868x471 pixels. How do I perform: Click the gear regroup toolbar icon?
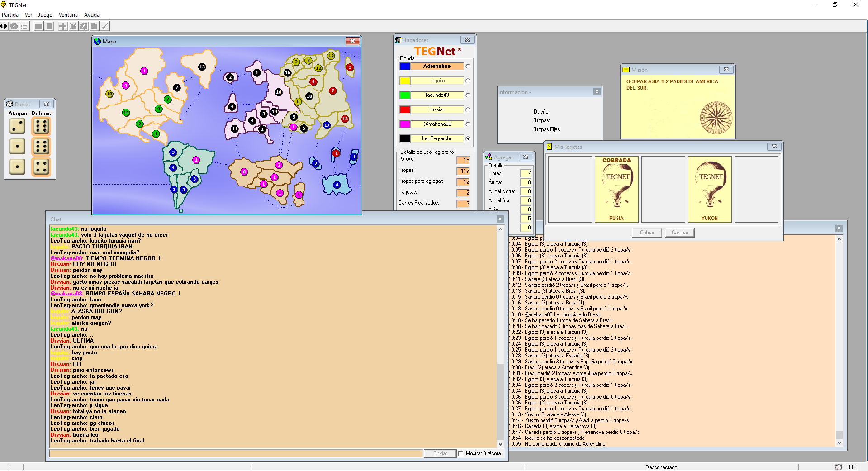click(x=84, y=26)
